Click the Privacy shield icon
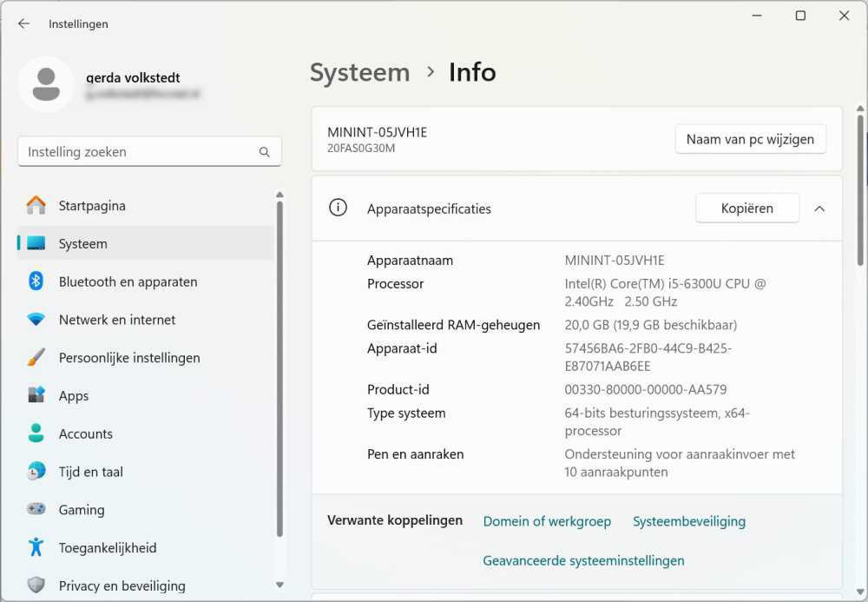The height and width of the screenshot is (602, 868). tap(36, 585)
